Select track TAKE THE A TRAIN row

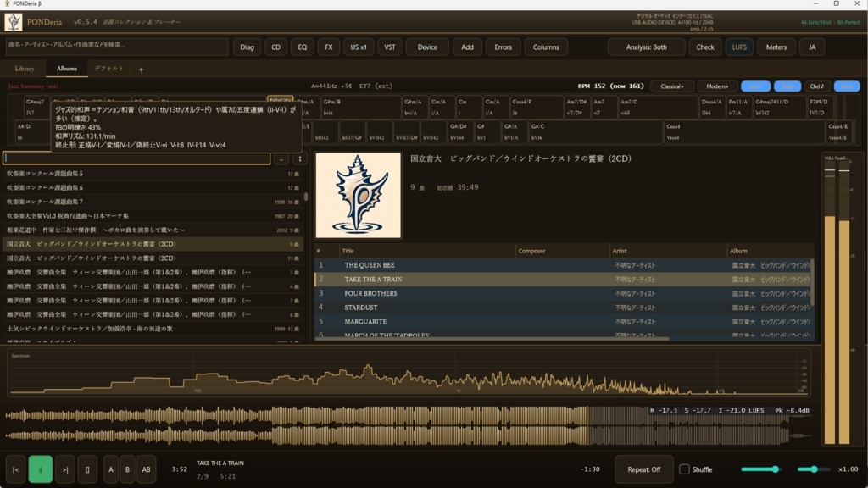click(563, 279)
